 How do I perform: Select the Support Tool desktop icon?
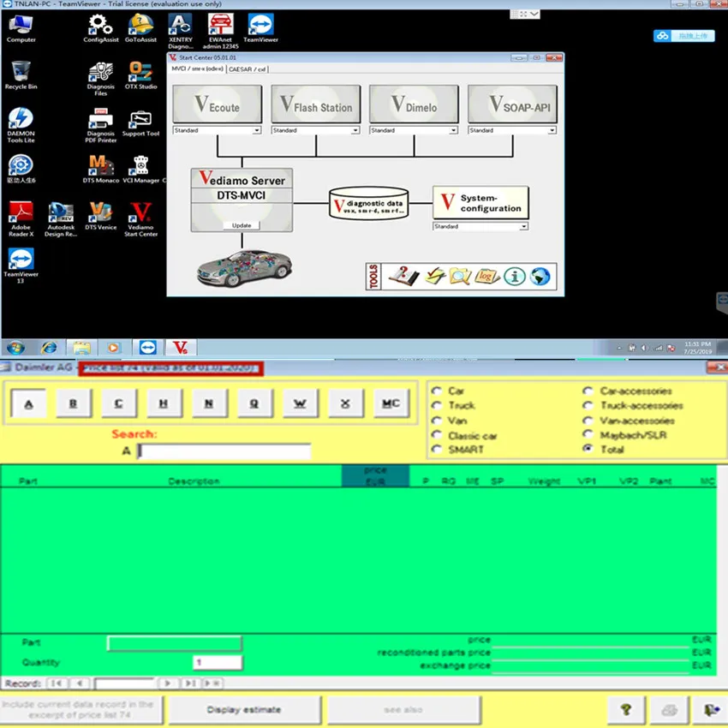pos(140,123)
